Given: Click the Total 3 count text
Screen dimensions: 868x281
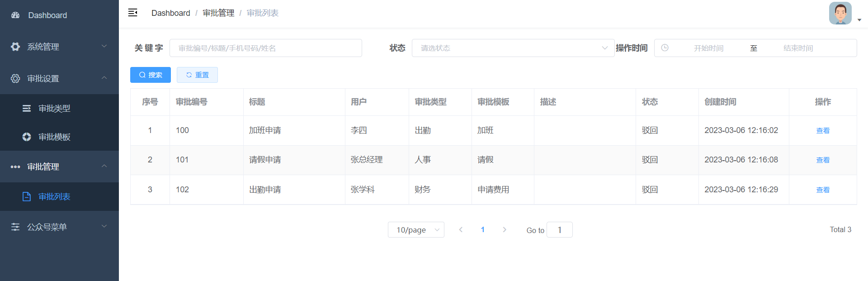Looking at the screenshot, I should [x=840, y=229].
